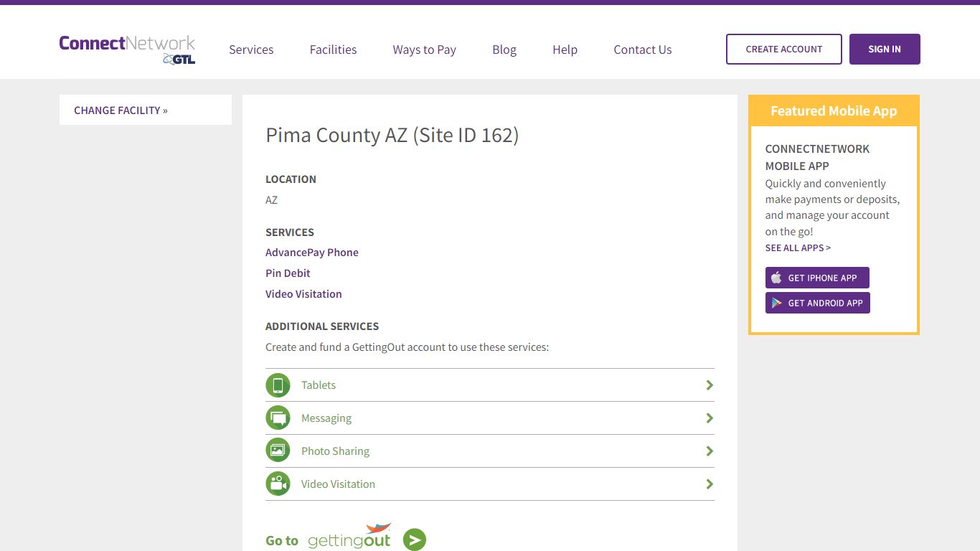The image size is (980, 551).
Task: Click the Pima County AZ (Site ID 162) heading
Action: 392,135
